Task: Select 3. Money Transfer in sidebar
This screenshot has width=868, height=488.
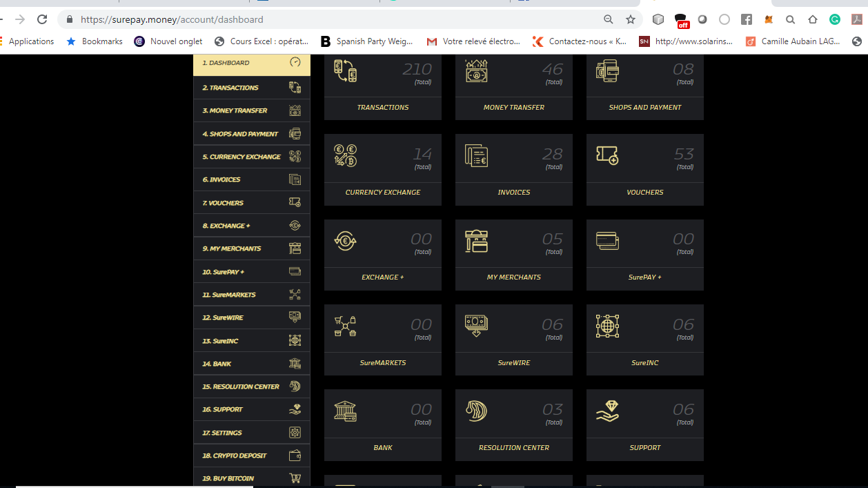Action: [252, 110]
